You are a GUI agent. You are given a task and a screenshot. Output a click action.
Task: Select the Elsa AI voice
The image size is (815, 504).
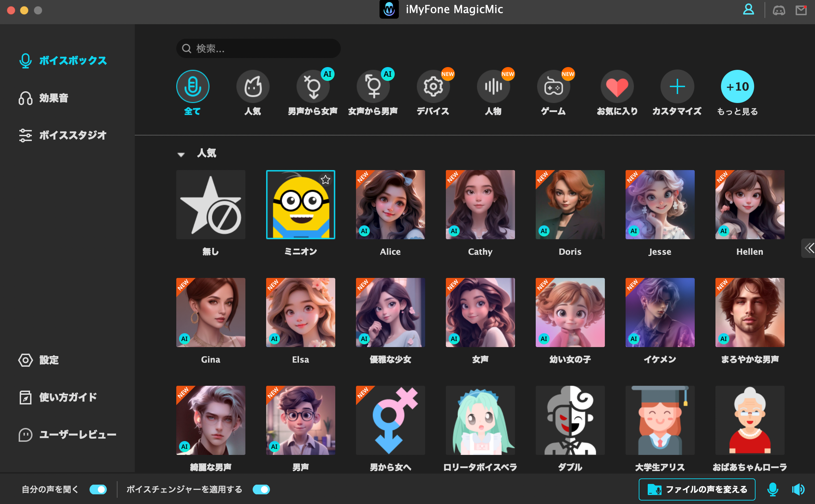click(x=301, y=312)
